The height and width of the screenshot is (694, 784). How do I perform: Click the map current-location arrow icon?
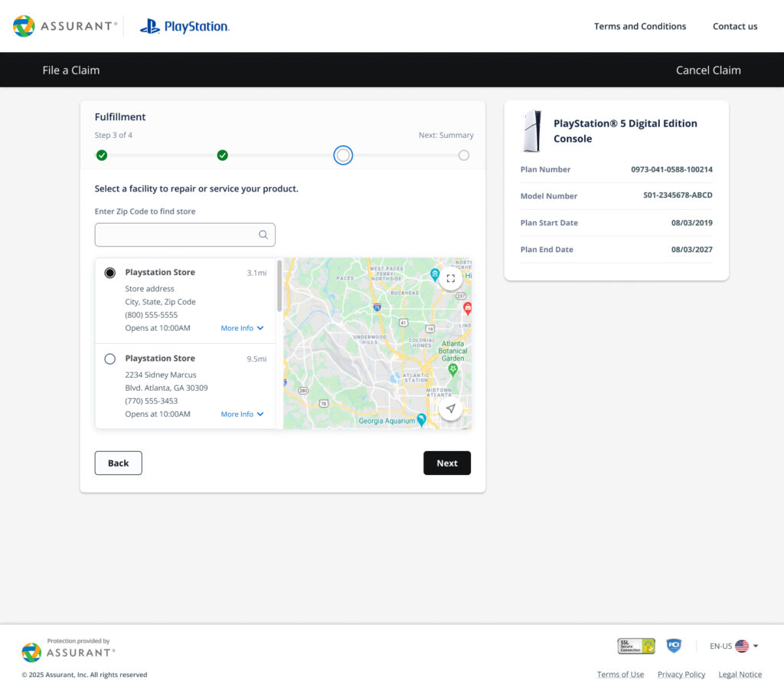point(450,409)
